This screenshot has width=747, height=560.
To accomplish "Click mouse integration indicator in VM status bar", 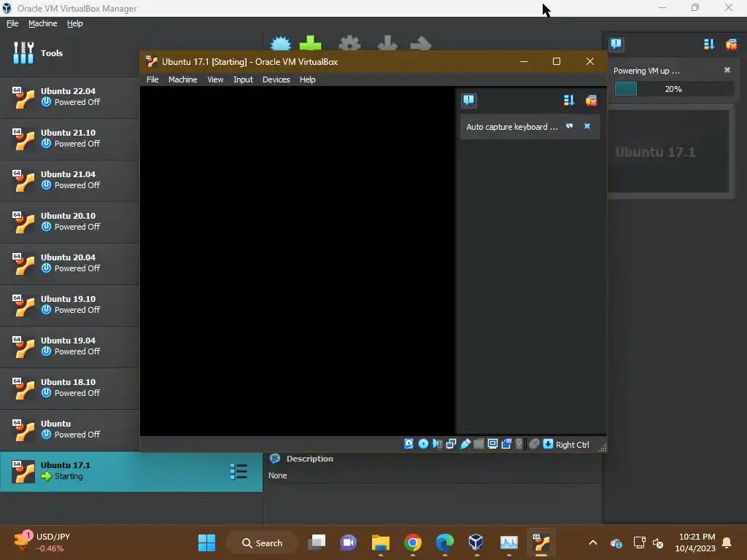I will (534, 444).
